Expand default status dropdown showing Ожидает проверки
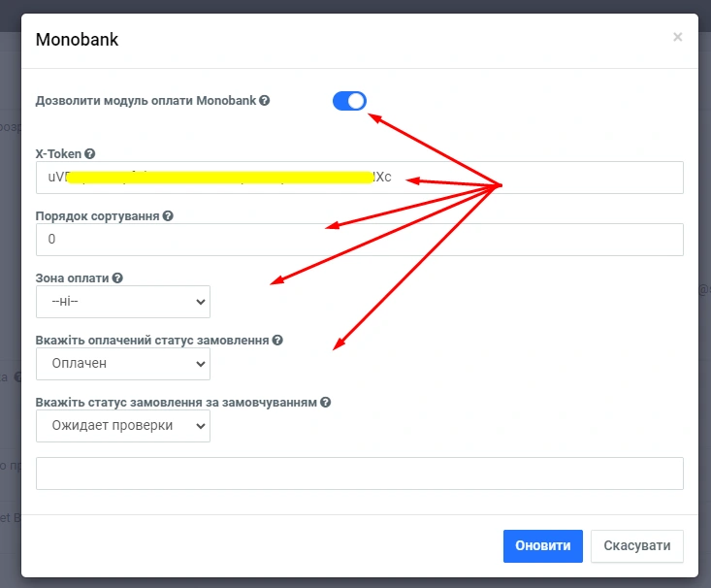Viewport: 711px width, 588px height. coord(122,426)
